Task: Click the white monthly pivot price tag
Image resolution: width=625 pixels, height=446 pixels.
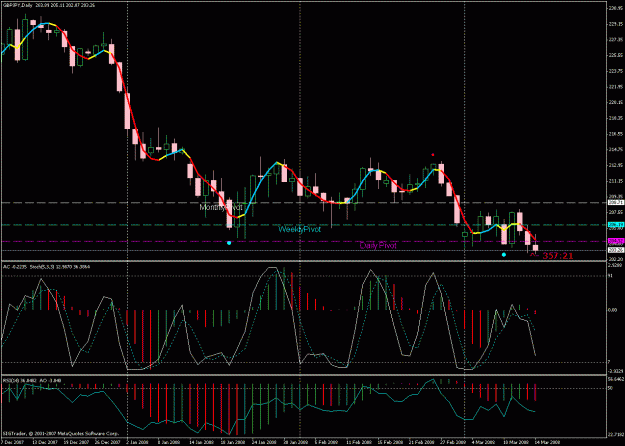Action: [616, 202]
